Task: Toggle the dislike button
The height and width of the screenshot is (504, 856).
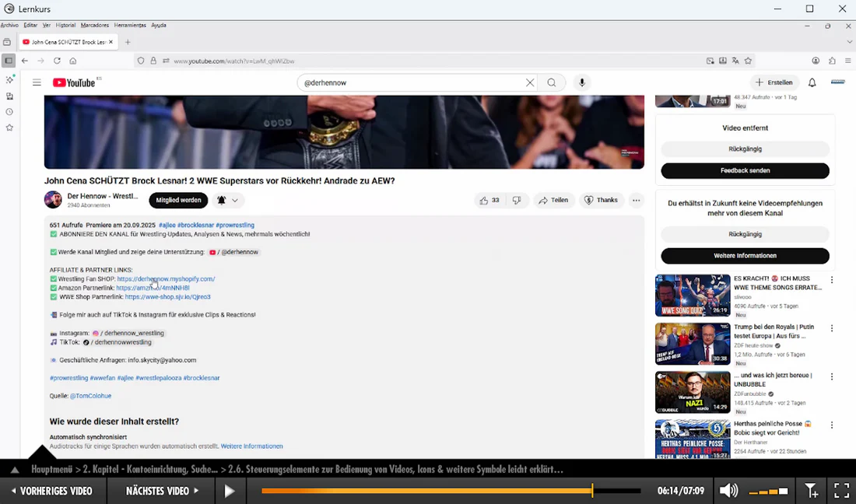Action: [x=516, y=200]
